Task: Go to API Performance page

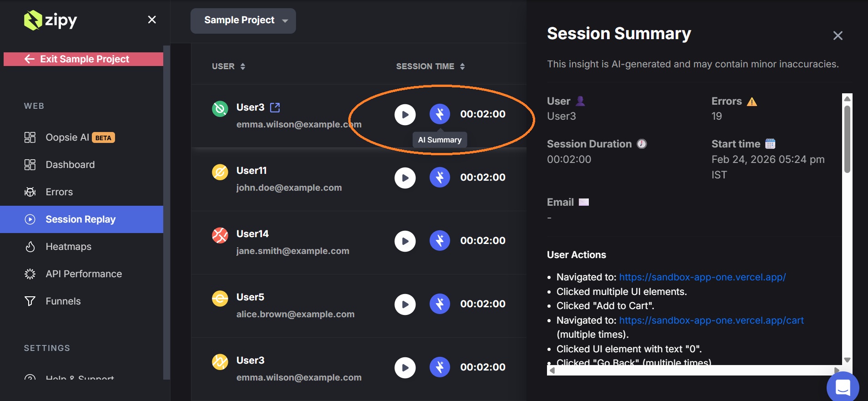Action: [x=84, y=274]
